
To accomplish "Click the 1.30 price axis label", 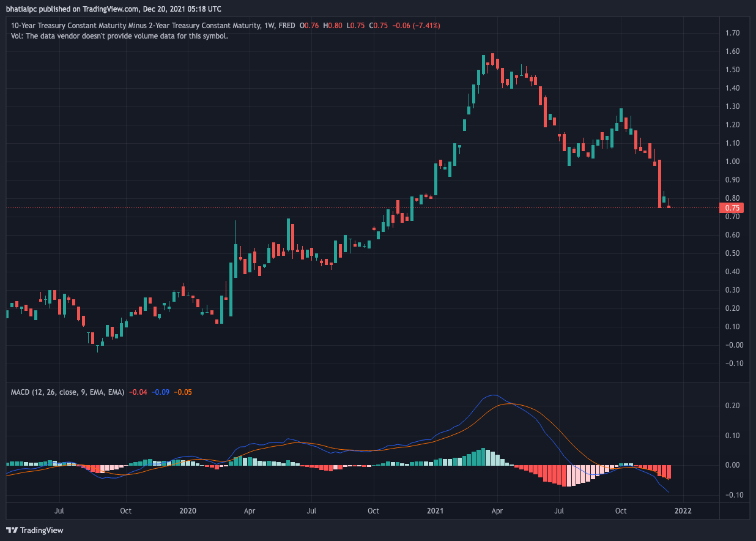I will click(x=732, y=106).
